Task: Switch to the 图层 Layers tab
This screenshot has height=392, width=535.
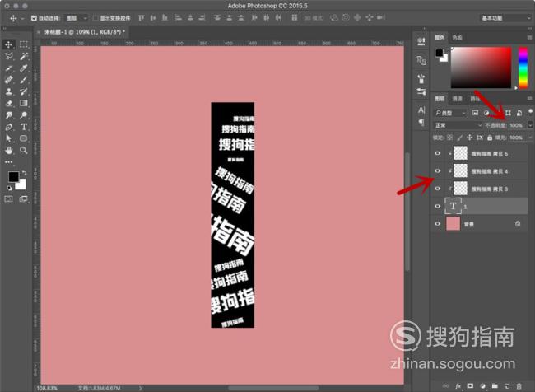Action: 440,99
